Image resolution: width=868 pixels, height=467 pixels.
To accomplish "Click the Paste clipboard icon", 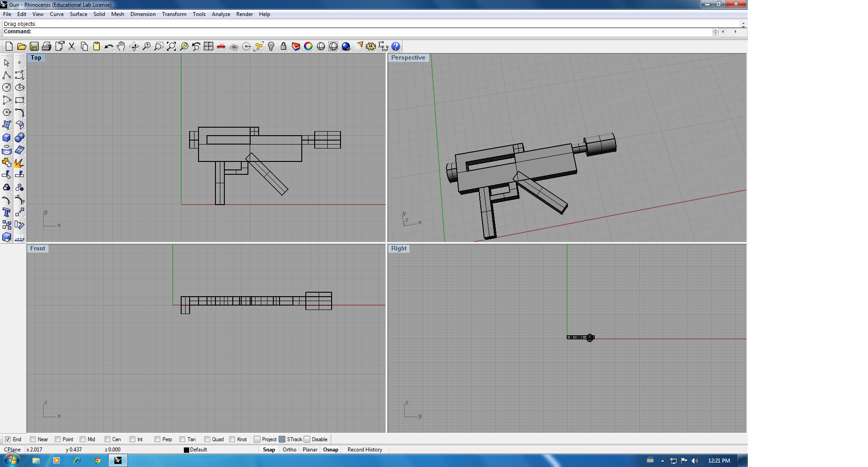I will 97,46.
